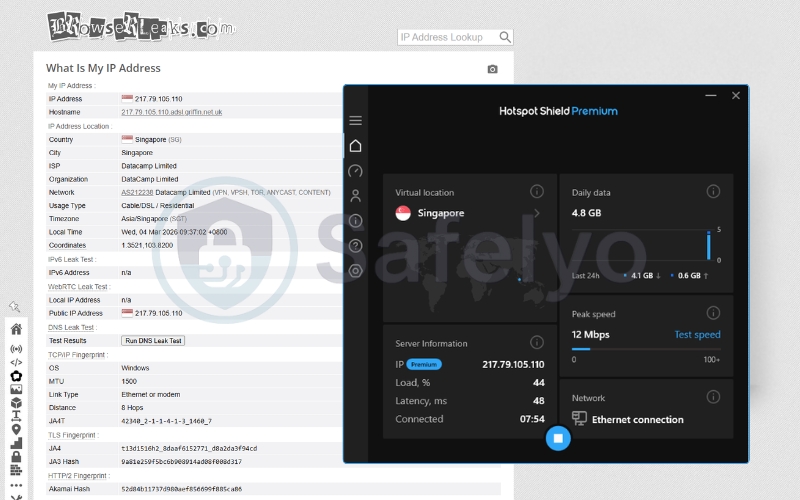This screenshot has height=500, width=800.
Task: Close the Hotspot Shield window
Action: pyautogui.click(x=736, y=95)
